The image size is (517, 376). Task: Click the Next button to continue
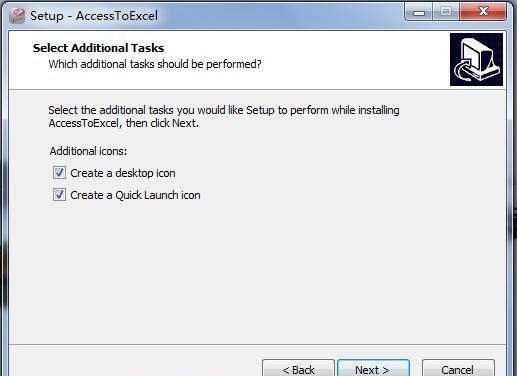tap(373, 368)
